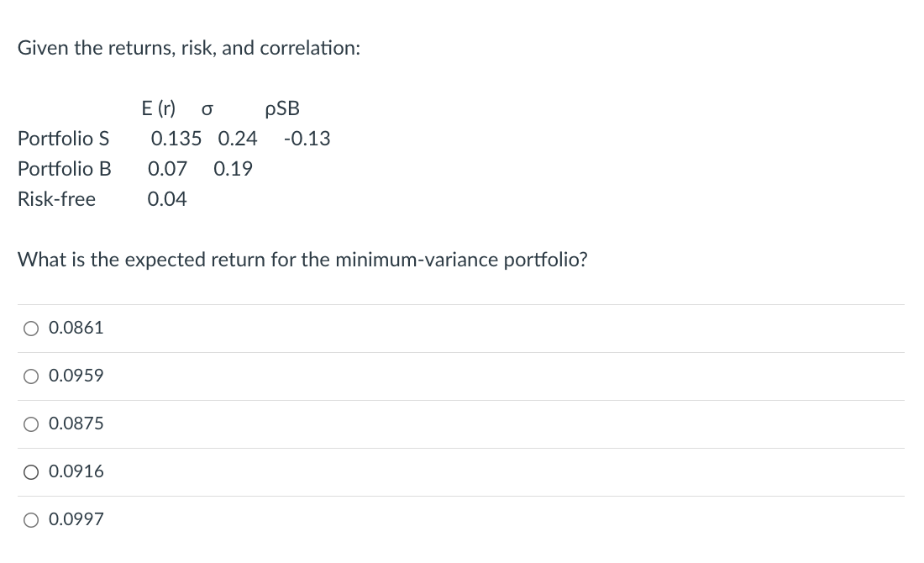Select the 0.0916 radio button

(31, 472)
